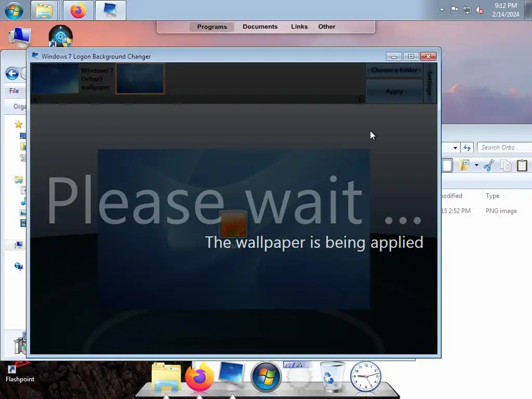The image size is (532, 399).
Task: Click the Apply button
Action: [394, 91]
